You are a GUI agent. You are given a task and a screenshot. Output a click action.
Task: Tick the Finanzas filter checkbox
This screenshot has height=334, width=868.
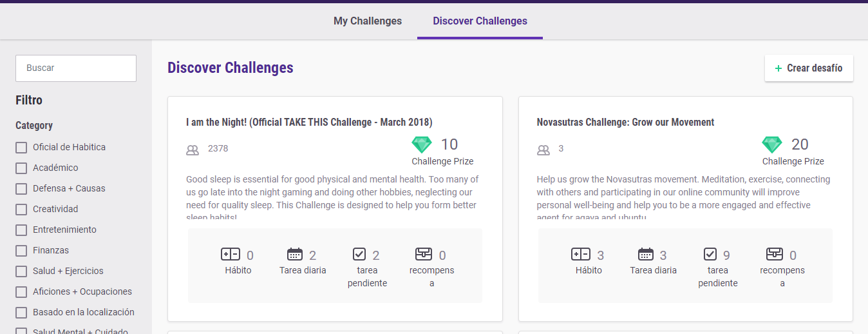pos(21,251)
